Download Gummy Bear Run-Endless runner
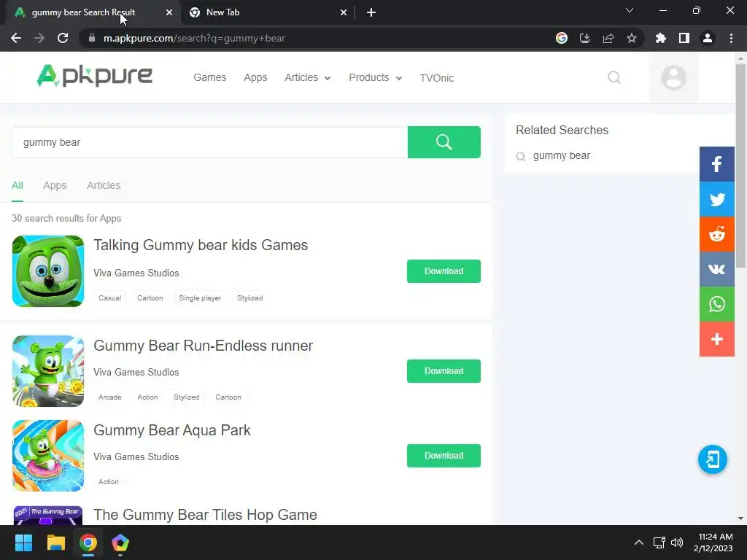This screenshot has height=560, width=747. click(x=444, y=371)
